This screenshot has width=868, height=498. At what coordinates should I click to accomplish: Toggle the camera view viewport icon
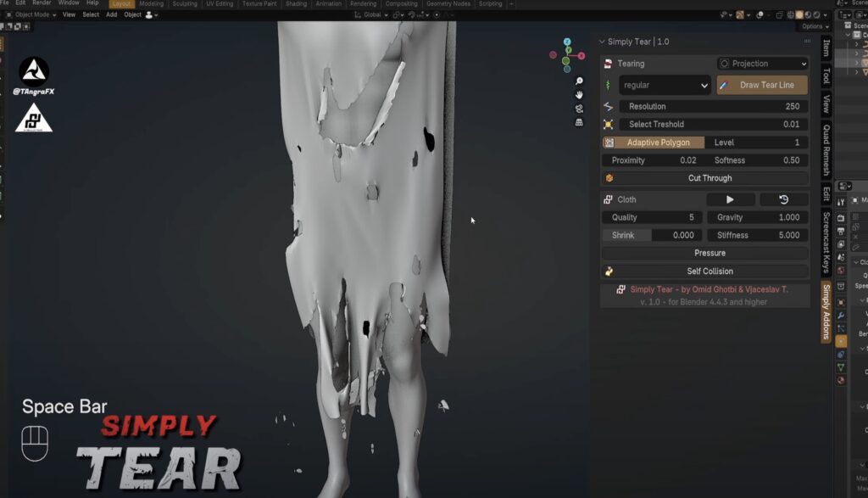tap(579, 109)
